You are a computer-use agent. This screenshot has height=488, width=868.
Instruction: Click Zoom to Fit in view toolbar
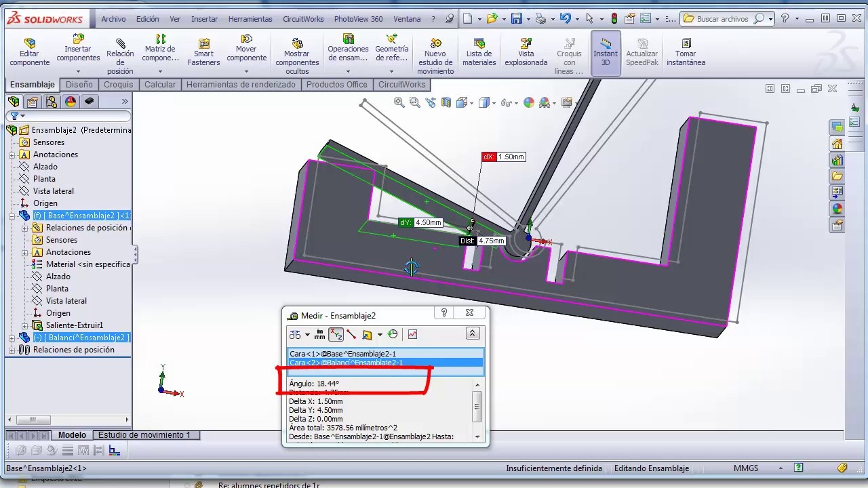[x=399, y=102]
